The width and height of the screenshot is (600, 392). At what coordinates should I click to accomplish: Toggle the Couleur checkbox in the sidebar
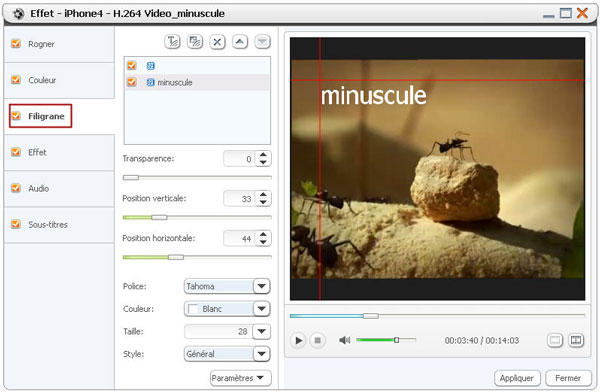[16, 80]
